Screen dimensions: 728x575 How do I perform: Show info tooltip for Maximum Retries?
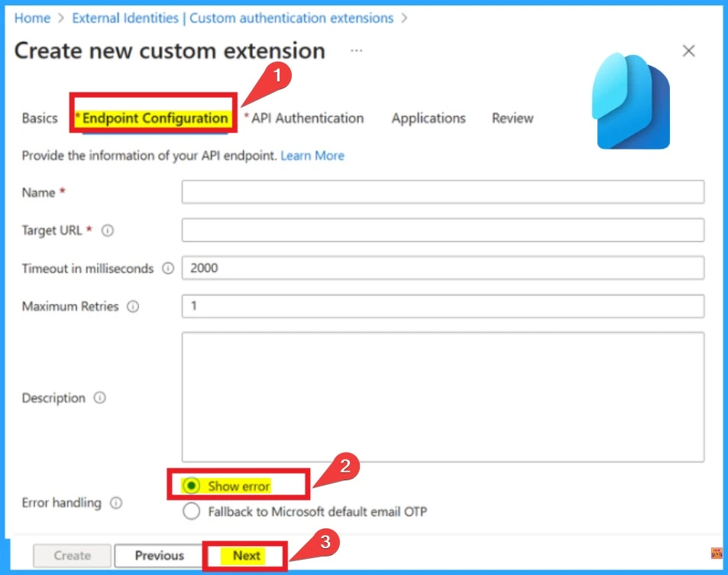point(133,306)
